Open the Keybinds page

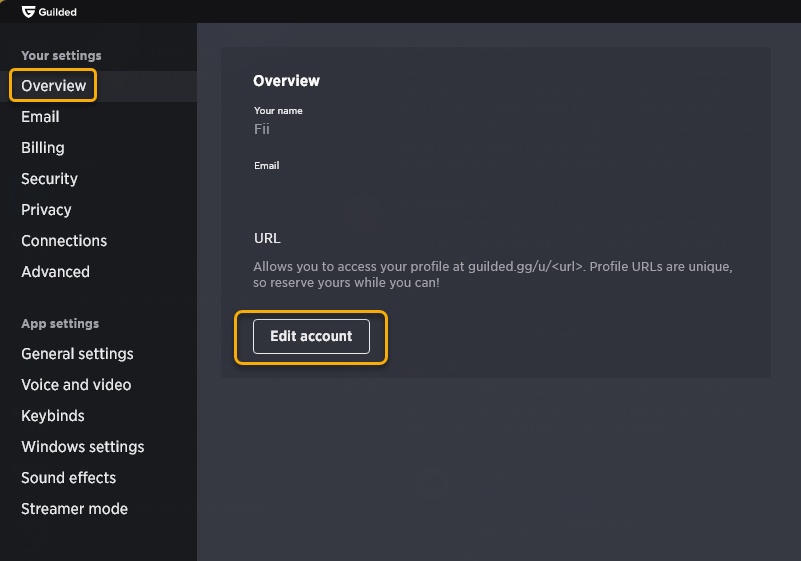pyautogui.click(x=53, y=416)
